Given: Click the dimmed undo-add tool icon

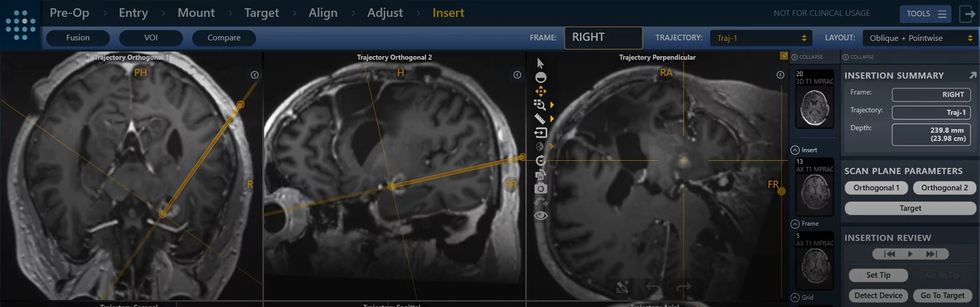Looking at the screenshot, I should [x=541, y=202].
